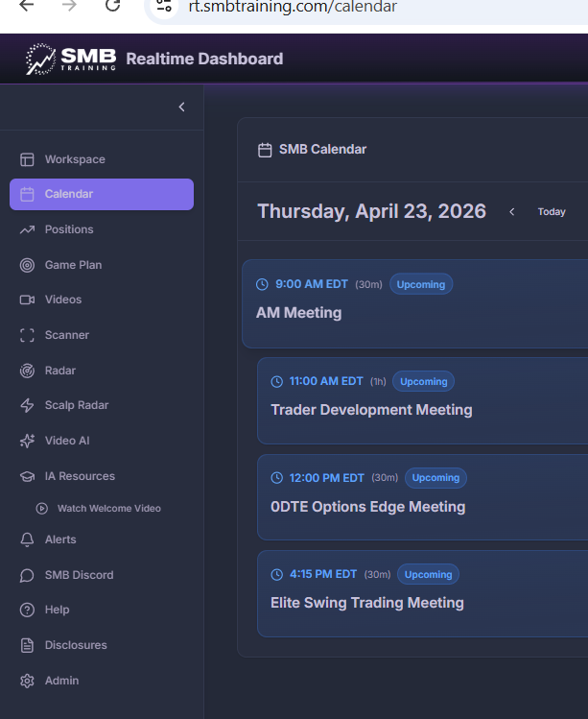Jump to Today in calendar
Screen dimensions: 588x719
[552, 212]
